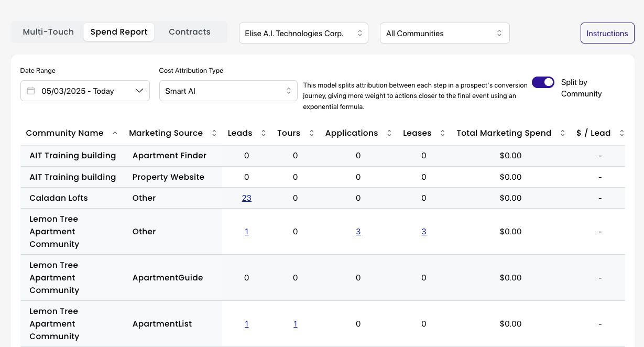Click the calendar icon in Date Range
644x347 pixels.
[31, 91]
